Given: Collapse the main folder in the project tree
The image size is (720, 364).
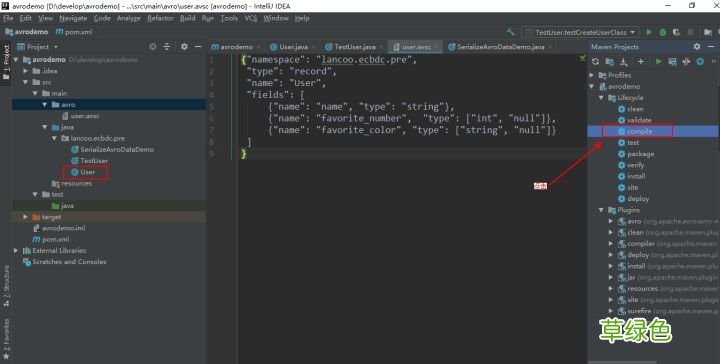Looking at the screenshot, I should click(35, 93).
